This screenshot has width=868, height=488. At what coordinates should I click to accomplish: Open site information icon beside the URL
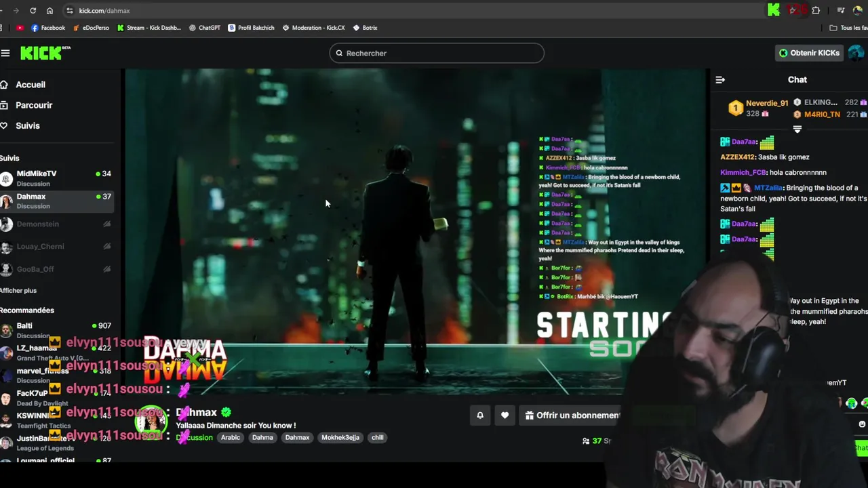[69, 11]
